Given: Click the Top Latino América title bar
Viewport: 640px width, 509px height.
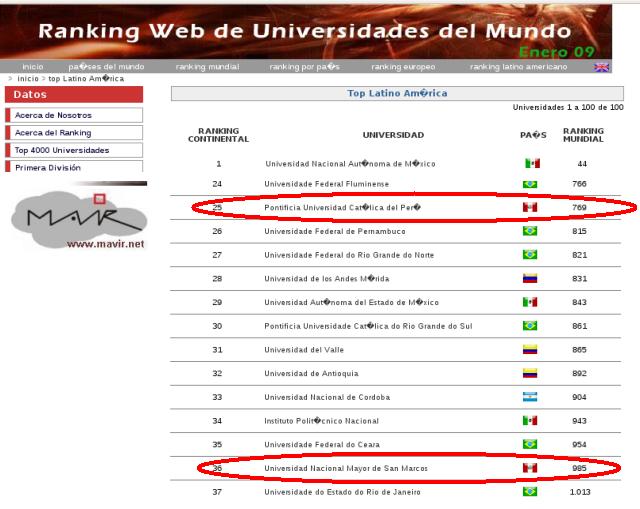Looking at the screenshot, I should pos(397,93).
